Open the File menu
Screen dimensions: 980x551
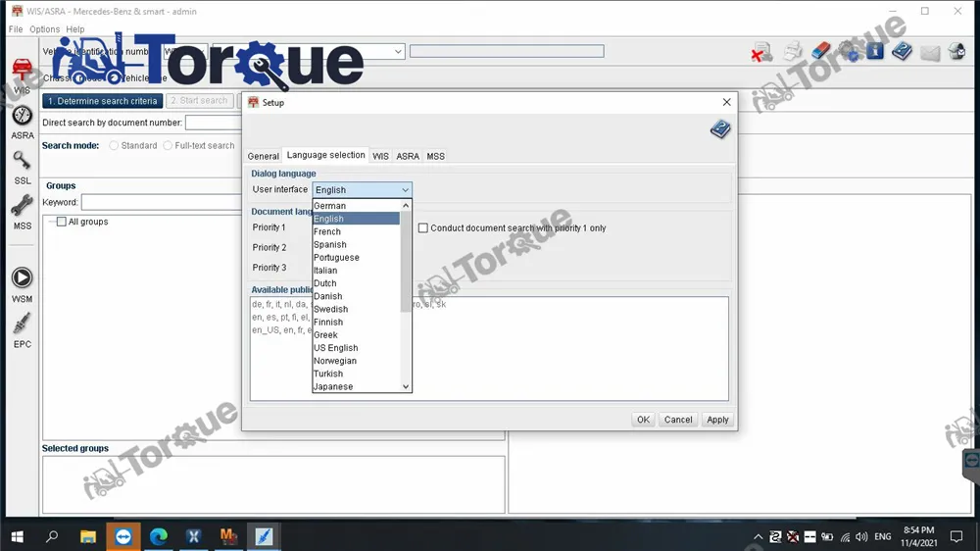(x=16, y=29)
